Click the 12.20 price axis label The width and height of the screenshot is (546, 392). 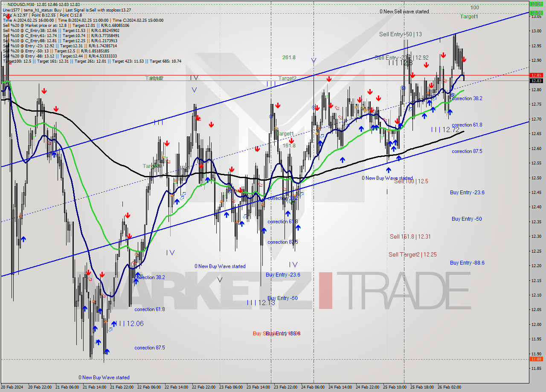536,266
